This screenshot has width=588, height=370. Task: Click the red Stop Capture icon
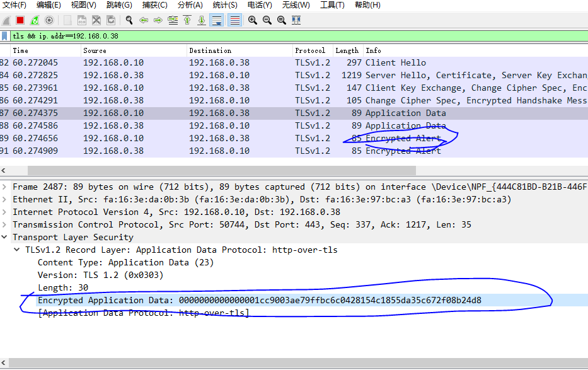pos(20,20)
